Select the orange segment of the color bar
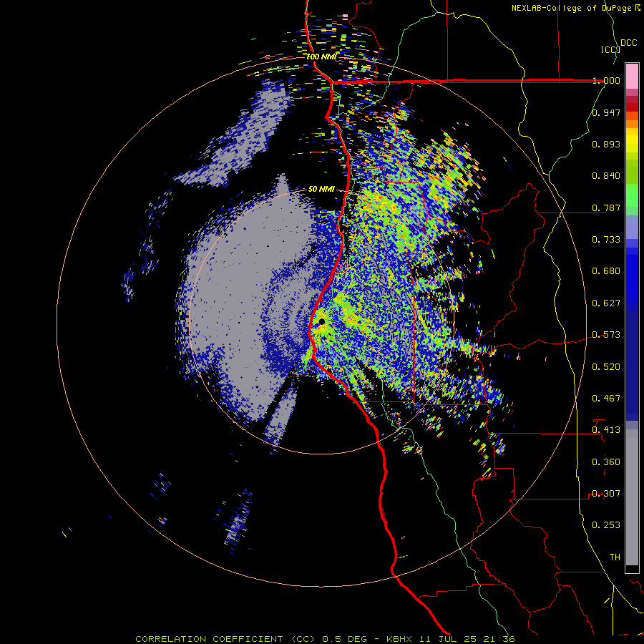Screen dimensions: 644x644 tap(632, 124)
